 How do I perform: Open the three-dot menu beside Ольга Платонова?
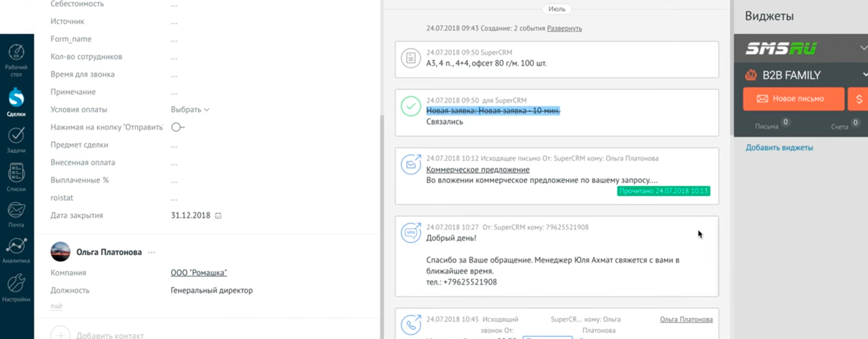(x=152, y=253)
